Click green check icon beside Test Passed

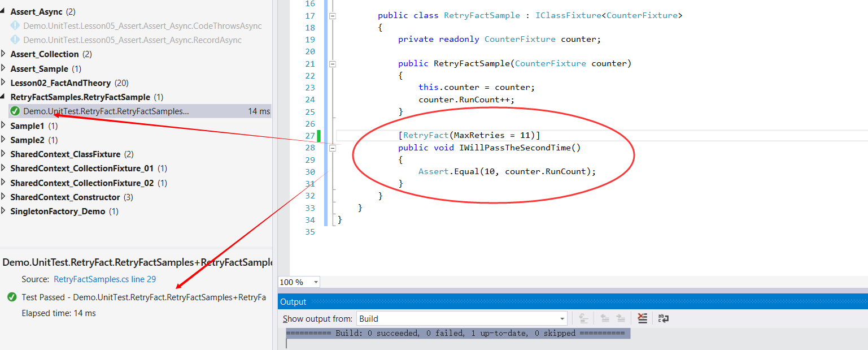[12, 297]
